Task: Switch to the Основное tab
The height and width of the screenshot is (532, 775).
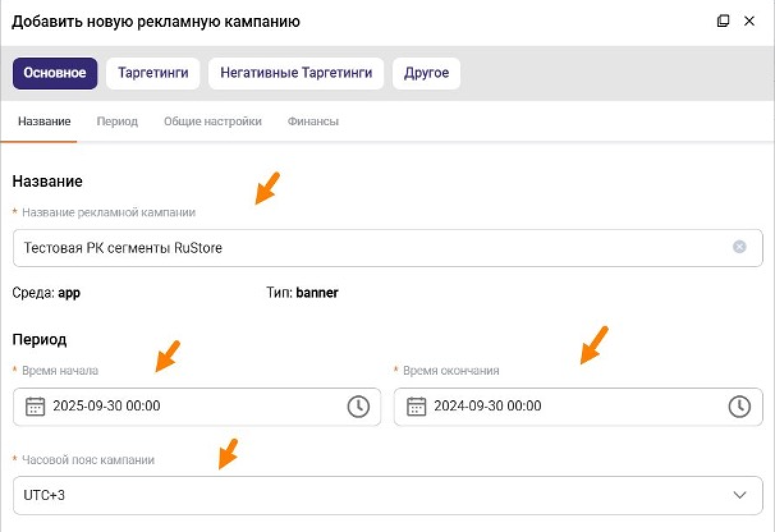Action: [x=55, y=73]
